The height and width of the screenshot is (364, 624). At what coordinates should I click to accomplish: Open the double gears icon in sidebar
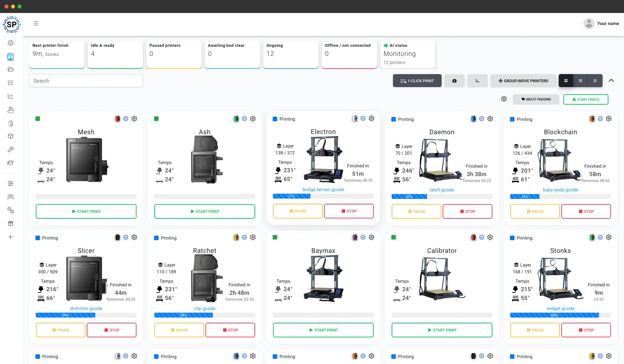(x=11, y=210)
